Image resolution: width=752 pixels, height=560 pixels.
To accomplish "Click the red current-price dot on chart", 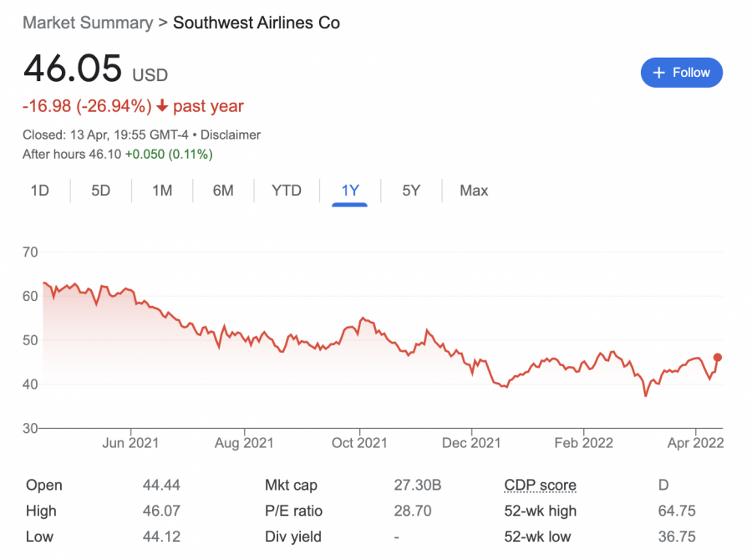I will (x=718, y=358).
